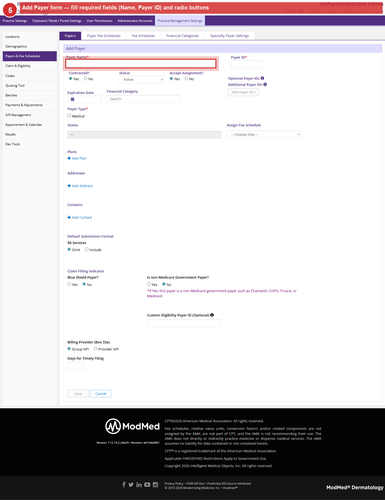Image resolution: width=385 pixels, height=500 pixels.
Task: Open Locations in the sidebar
Action: click(30, 37)
